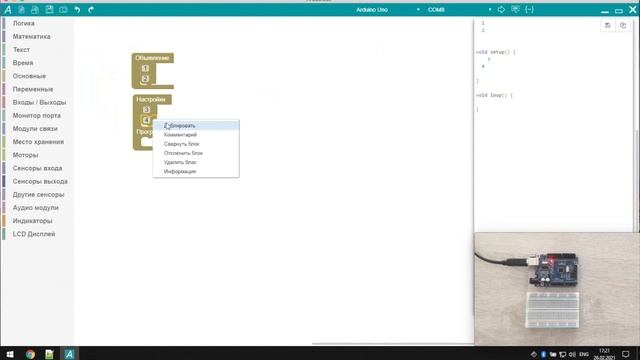This screenshot has height=360, width=640.
Task: Click the code editor vertical scrollbar
Action: pos(636,180)
